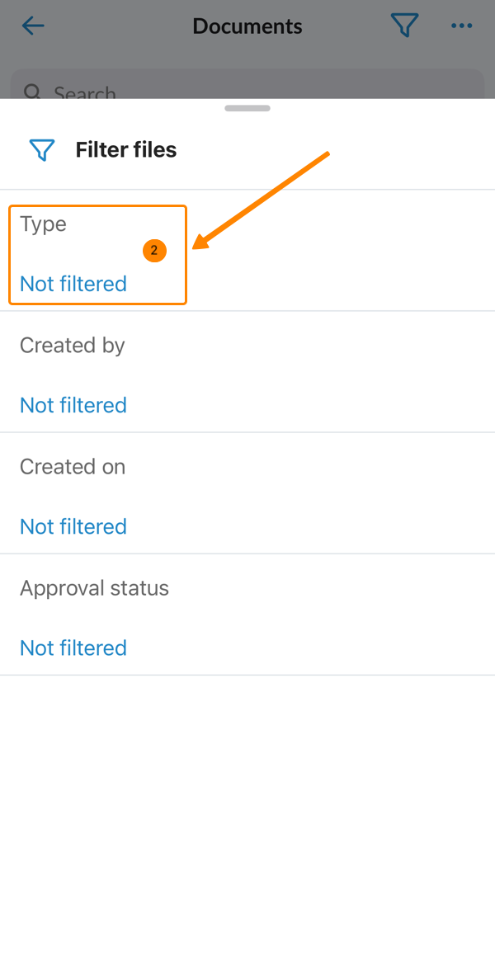This screenshot has height=980, width=495.
Task: Expand the Created by Not filtered selector
Action: click(73, 405)
